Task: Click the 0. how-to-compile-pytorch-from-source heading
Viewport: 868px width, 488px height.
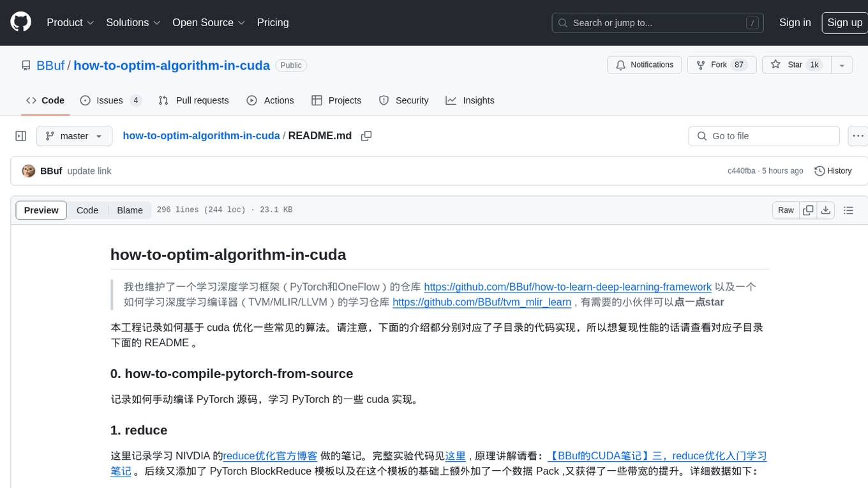Action: [x=232, y=374]
